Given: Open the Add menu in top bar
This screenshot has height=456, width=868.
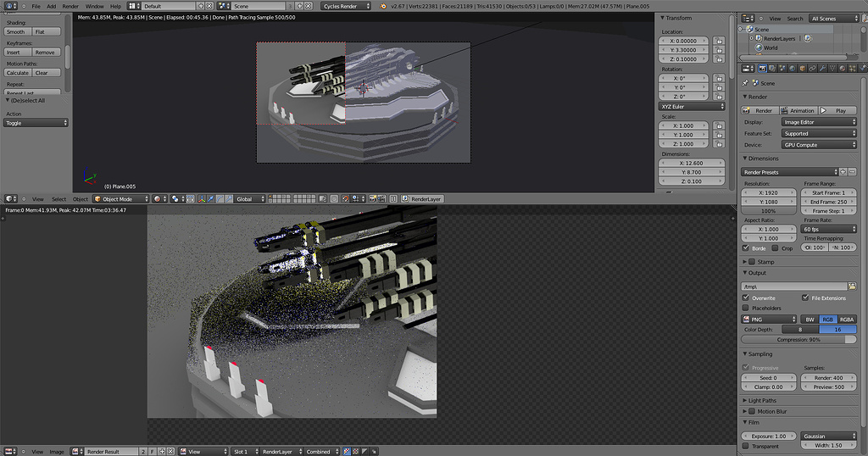Looking at the screenshot, I should click(52, 6).
